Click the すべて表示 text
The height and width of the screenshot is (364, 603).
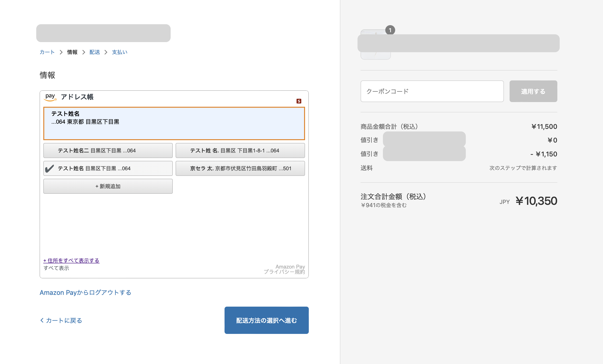[56, 268]
